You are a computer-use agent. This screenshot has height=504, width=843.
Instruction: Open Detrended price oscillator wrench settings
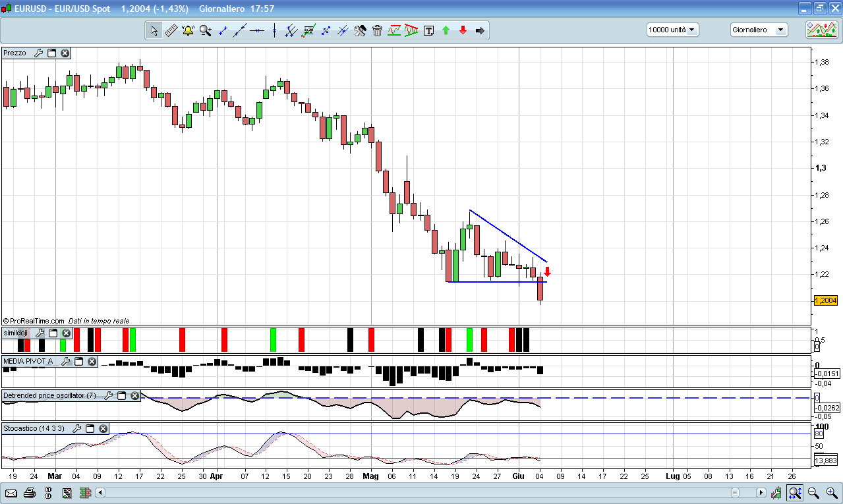click(x=109, y=396)
